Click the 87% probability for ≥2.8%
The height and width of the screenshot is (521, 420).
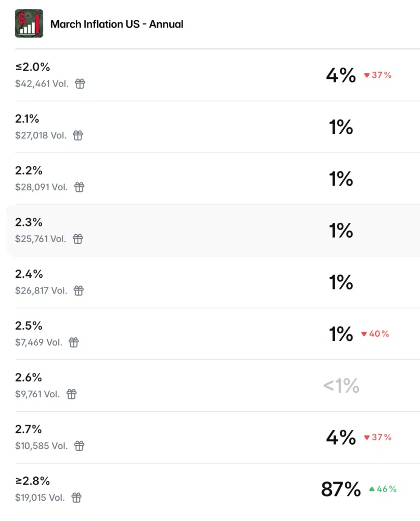click(341, 489)
